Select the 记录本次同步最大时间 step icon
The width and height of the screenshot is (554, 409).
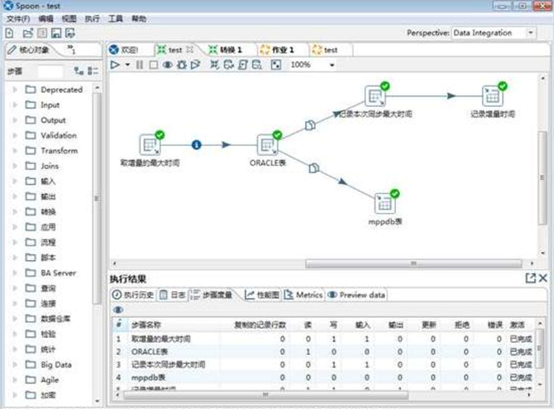pyautogui.click(x=375, y=96)
